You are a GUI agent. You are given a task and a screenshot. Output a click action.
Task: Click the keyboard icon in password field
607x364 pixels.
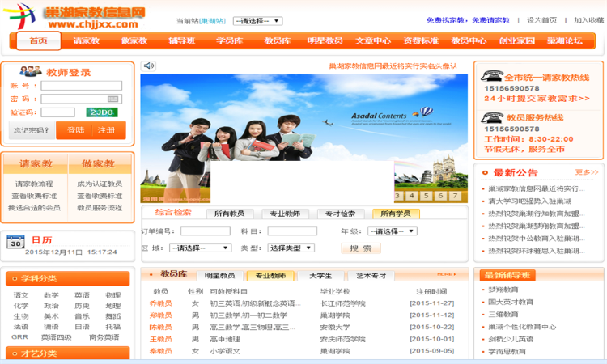tap(112, 99)
